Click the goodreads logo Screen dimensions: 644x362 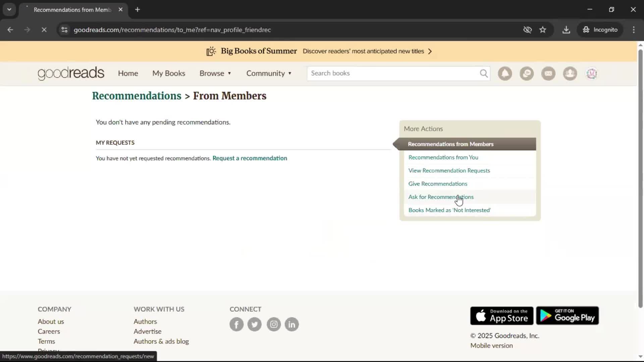(x=71, y=73)
